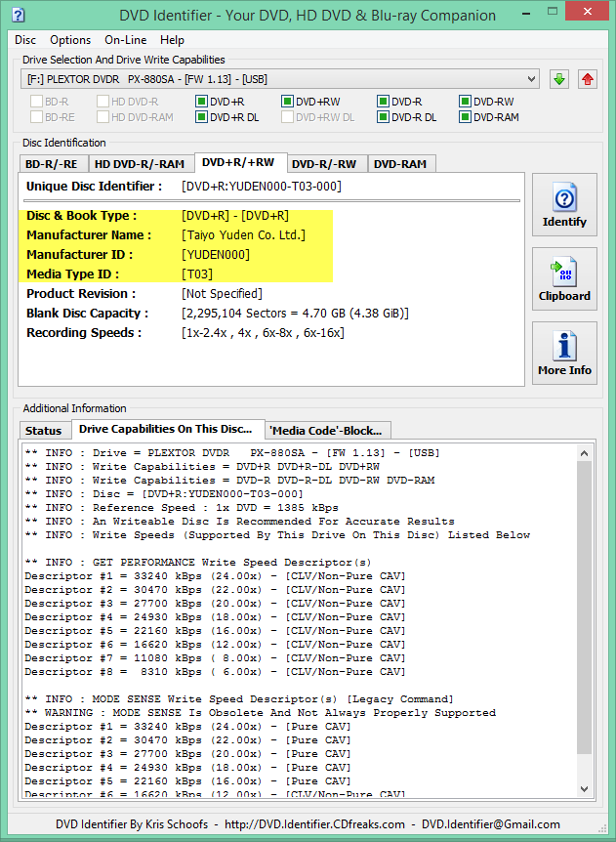Click the Taiyo Yuden manufacturer name value
The width and height of the screenshot is (616, 842).
pyautogui.click(x=244, y=235)
